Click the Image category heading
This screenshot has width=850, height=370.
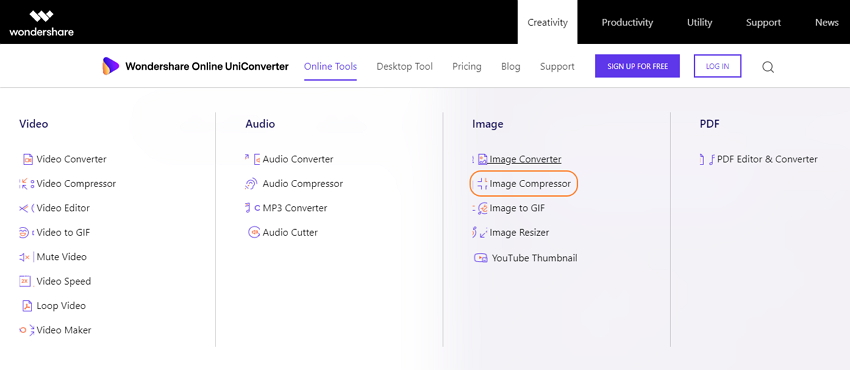coord(488,124)
